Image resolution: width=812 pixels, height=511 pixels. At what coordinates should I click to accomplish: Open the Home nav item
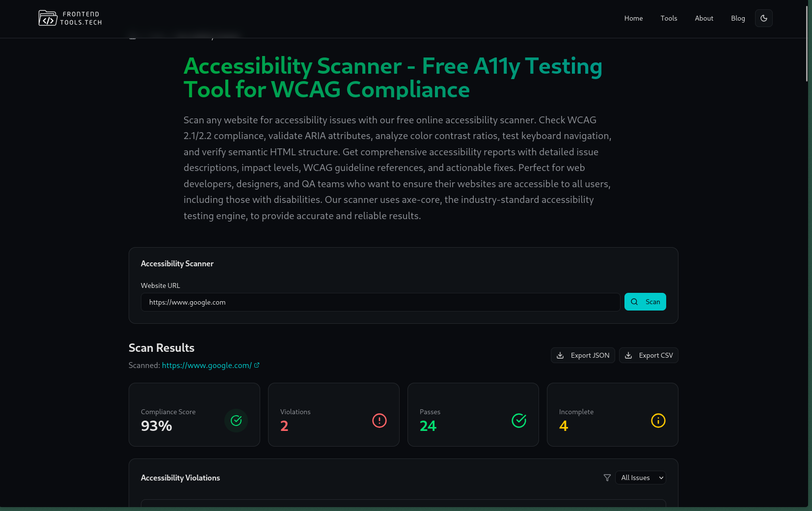[x=633, y=18]
